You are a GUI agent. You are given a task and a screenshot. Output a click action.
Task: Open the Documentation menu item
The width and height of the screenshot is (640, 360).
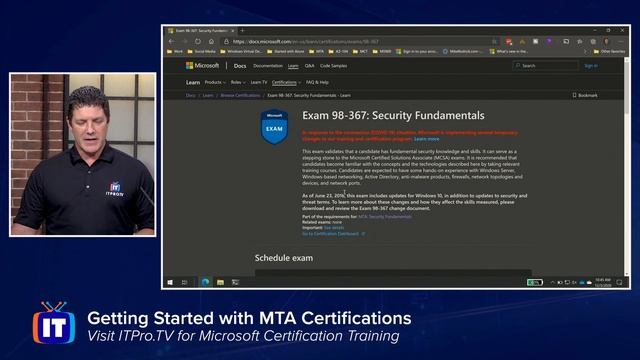pos(268,66)
